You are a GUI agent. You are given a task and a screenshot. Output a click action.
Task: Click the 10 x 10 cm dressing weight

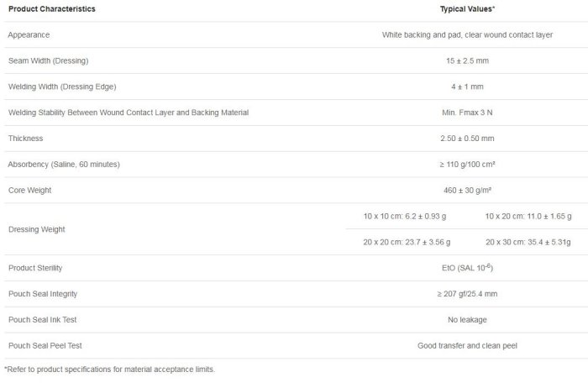pos(407,216)
